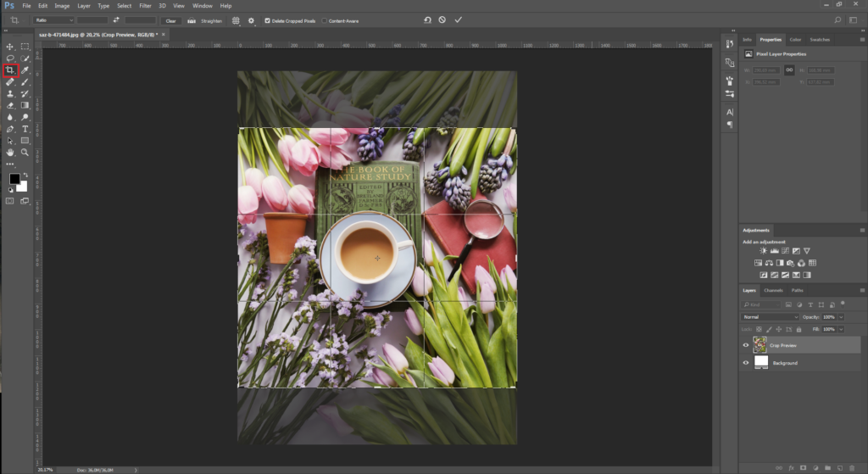The height and width of the screenshot is (474, 868).
Task: Click the Clear button
Action: pos(170,20)
